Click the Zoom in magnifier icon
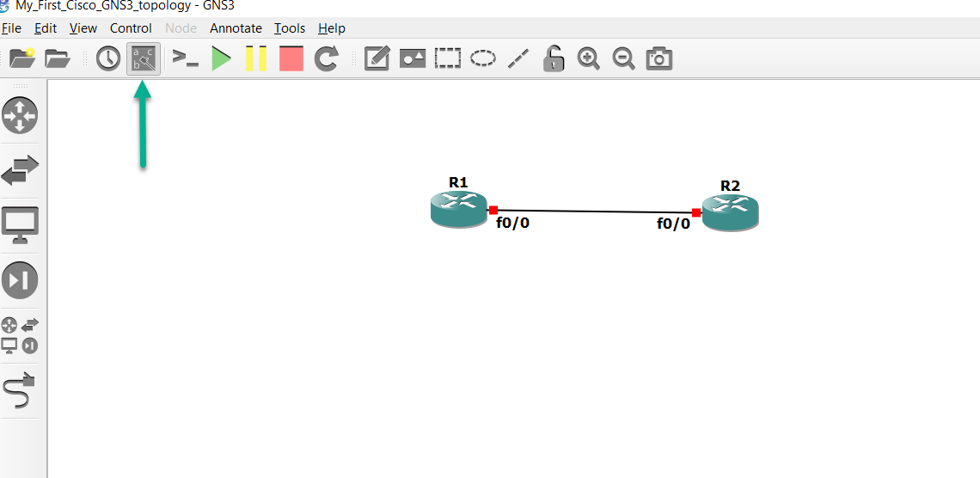 [588, 58]
